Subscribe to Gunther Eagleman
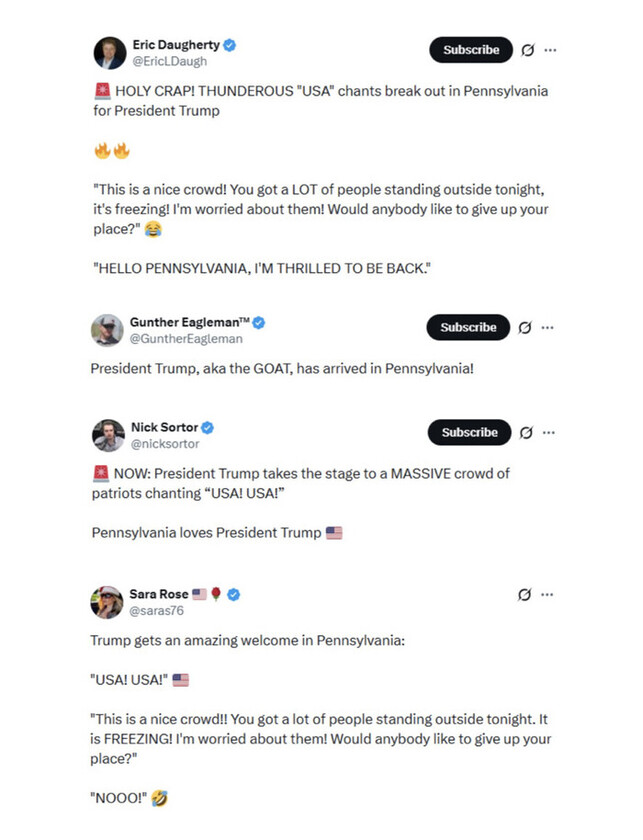The width and height of the screenshot is (643, 840). (x=468, y=327)
